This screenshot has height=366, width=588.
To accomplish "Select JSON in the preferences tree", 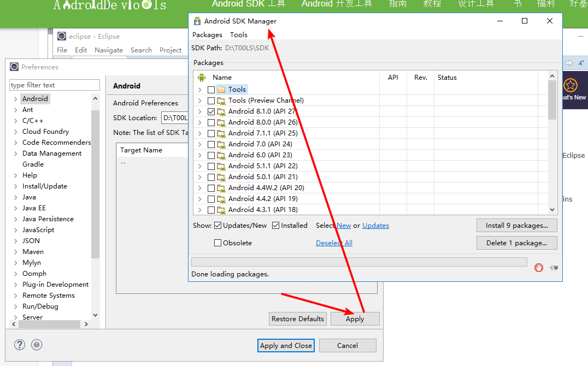I will point(31,241).
